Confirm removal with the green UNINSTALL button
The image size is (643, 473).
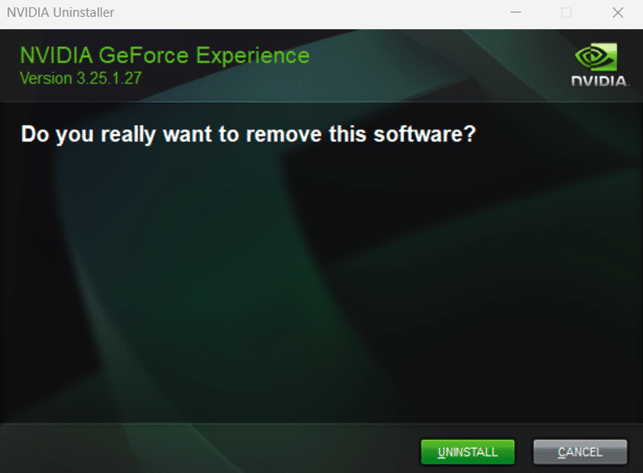click(x=467, y=452)
